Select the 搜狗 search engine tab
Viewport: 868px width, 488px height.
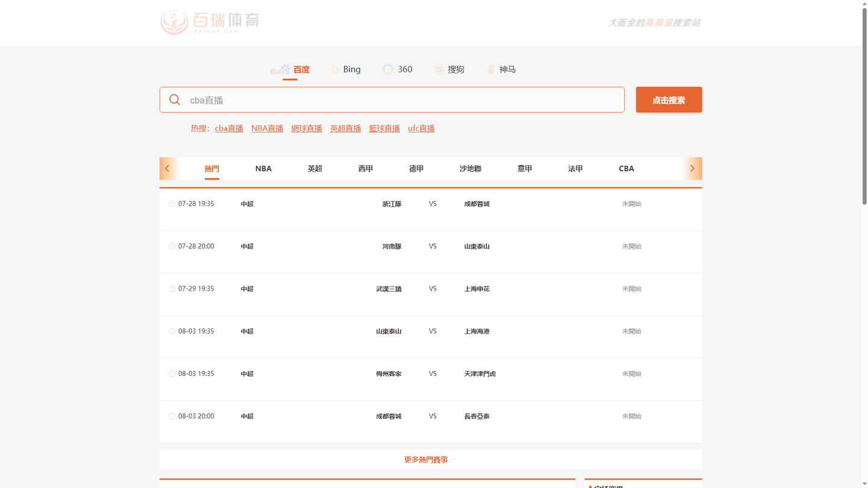click(449, 69)
